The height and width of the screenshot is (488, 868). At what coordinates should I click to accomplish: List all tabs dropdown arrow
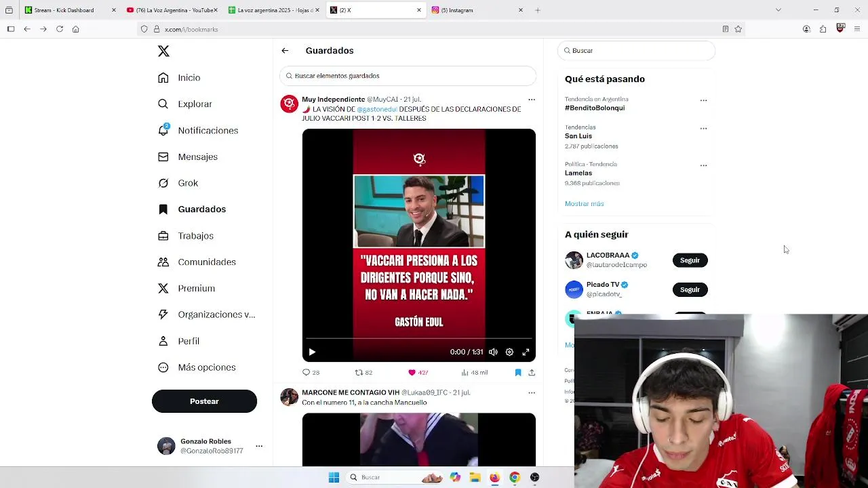778,10
